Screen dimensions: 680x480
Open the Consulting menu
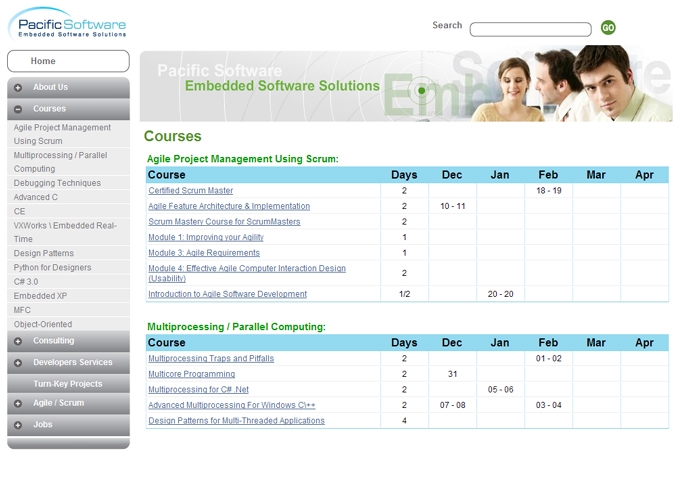[x=68, y=341]
